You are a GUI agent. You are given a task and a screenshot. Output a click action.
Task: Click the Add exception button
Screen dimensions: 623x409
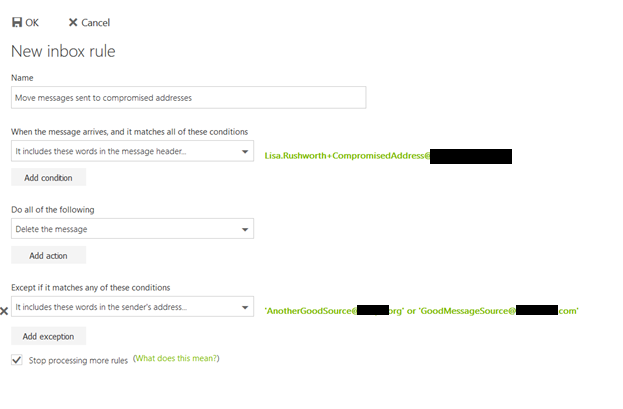48,336
